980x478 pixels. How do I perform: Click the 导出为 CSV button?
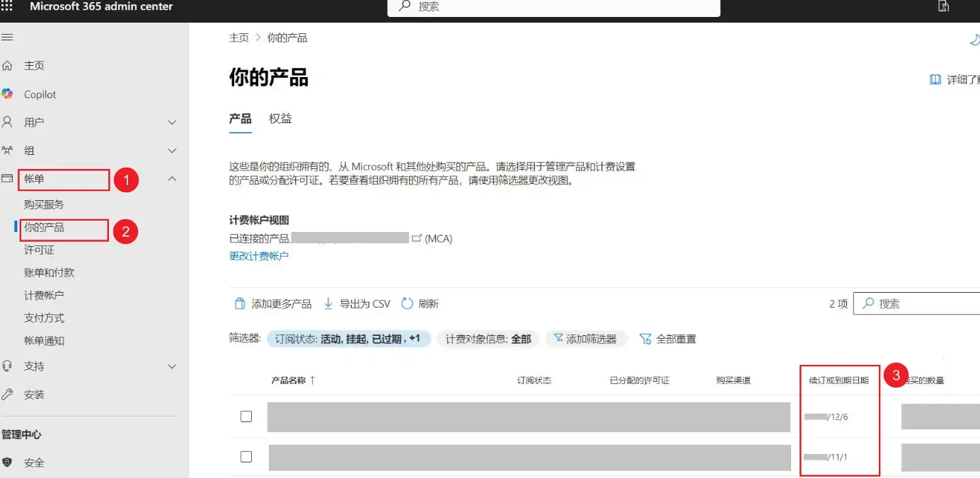pos(357,304)
